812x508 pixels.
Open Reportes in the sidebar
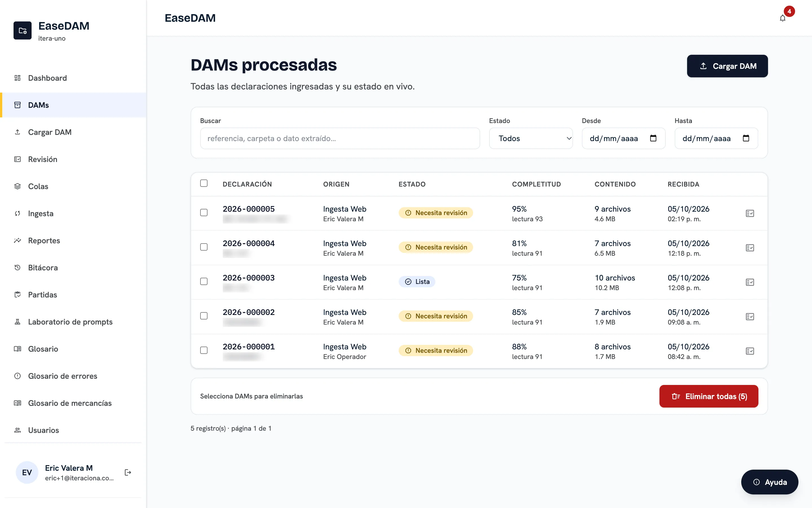click(x=73, y=240)
